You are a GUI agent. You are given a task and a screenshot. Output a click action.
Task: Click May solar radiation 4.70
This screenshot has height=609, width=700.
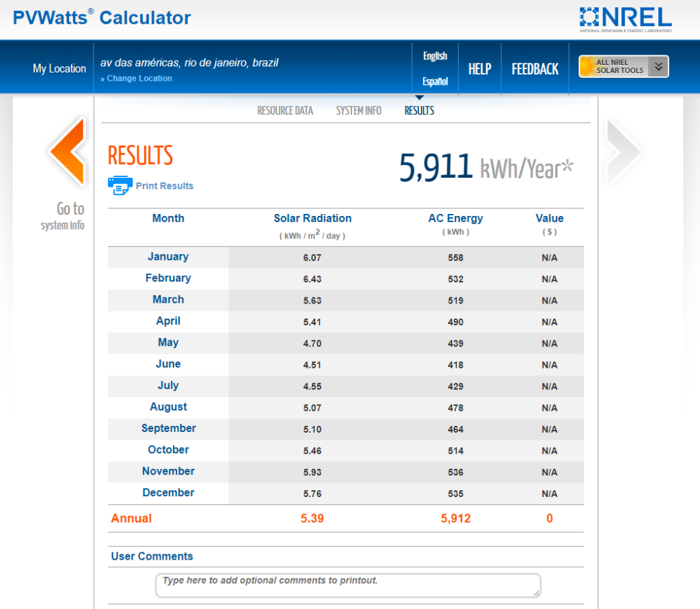pos(312,343)
